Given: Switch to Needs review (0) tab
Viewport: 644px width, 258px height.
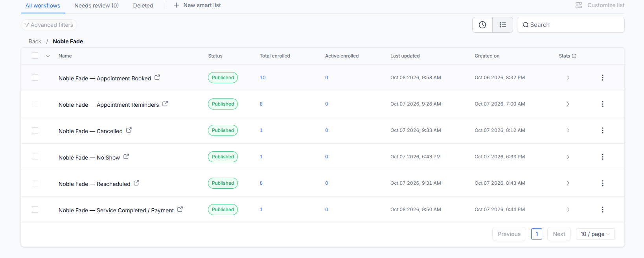Looking at the screenshot, I should coord(96,6).
